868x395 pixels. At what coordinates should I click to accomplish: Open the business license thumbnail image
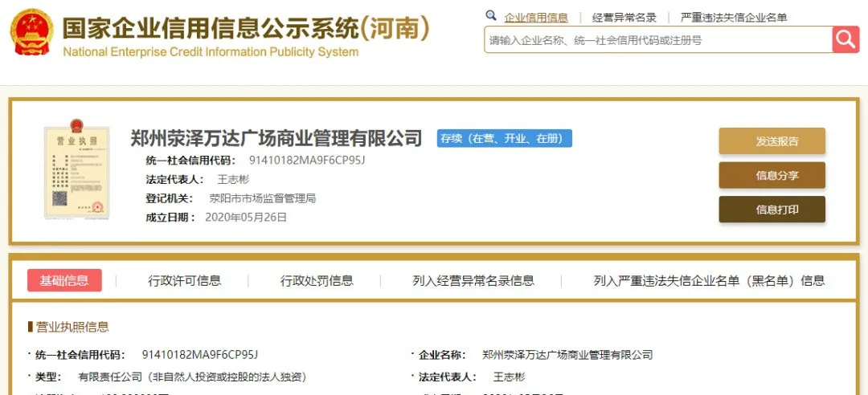click(76, 170)
